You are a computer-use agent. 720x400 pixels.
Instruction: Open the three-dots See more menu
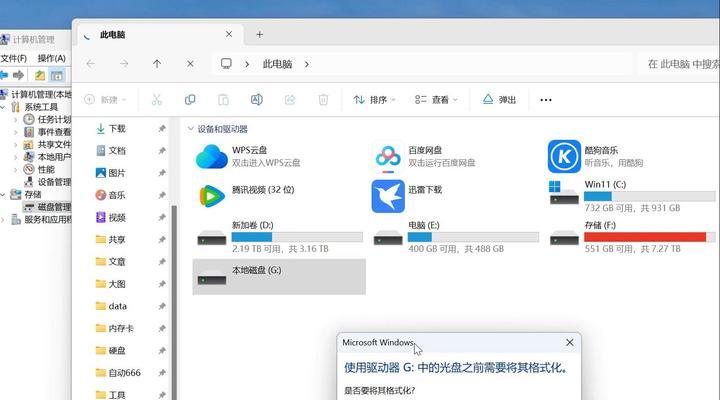pos(546,100)
